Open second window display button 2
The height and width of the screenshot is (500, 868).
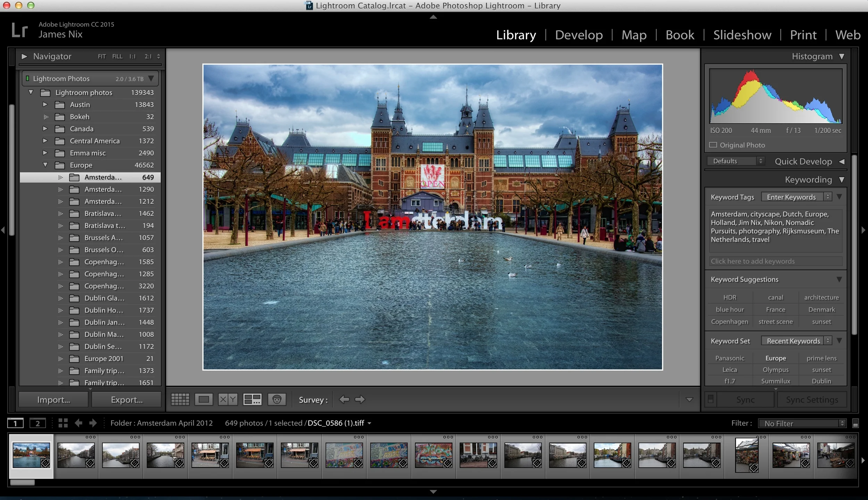point(37,423)
